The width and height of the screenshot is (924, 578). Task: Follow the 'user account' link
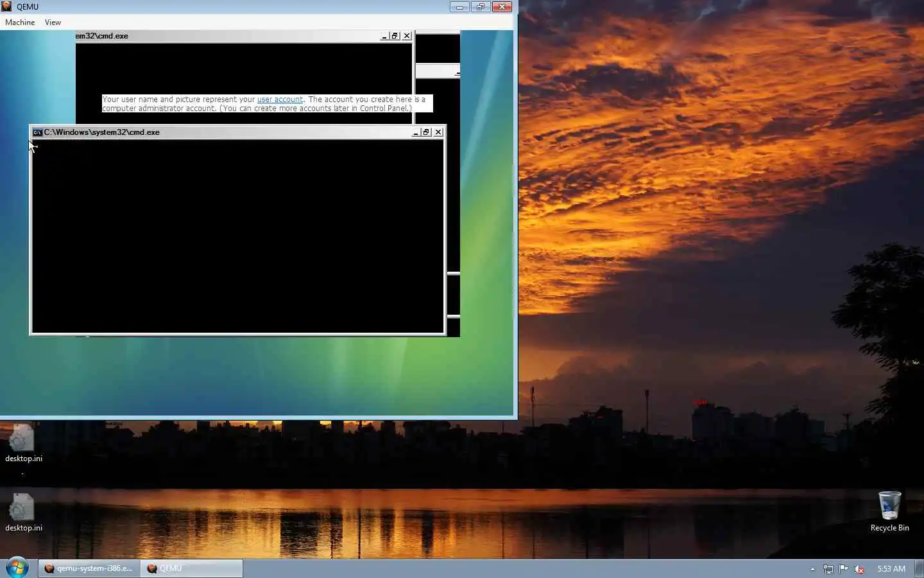point(280,100)
